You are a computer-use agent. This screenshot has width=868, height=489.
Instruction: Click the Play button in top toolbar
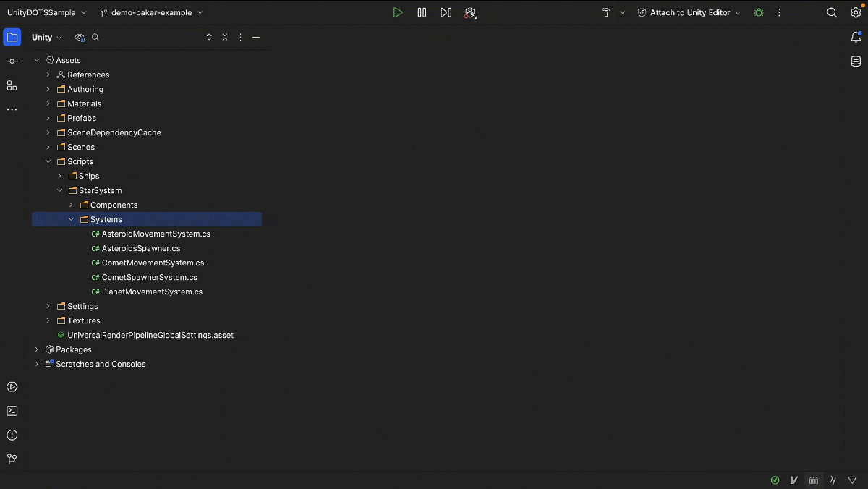[398, 12]
